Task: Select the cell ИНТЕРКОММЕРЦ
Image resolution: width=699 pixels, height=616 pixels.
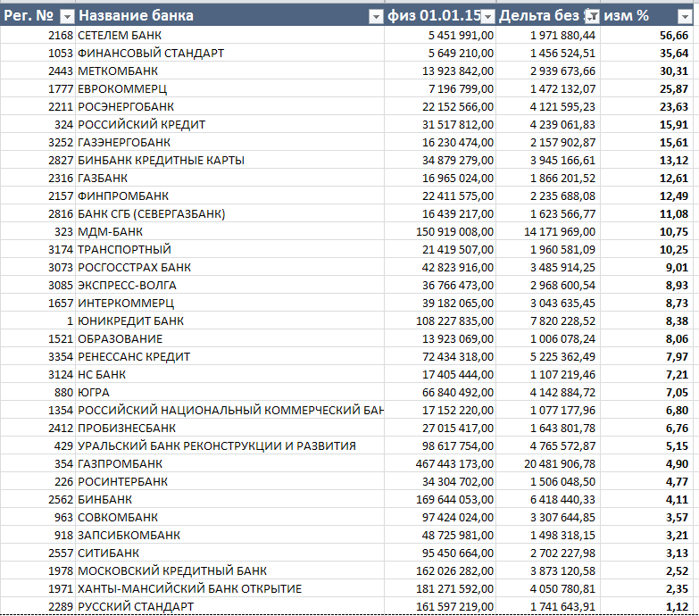Action: (229, 304)
